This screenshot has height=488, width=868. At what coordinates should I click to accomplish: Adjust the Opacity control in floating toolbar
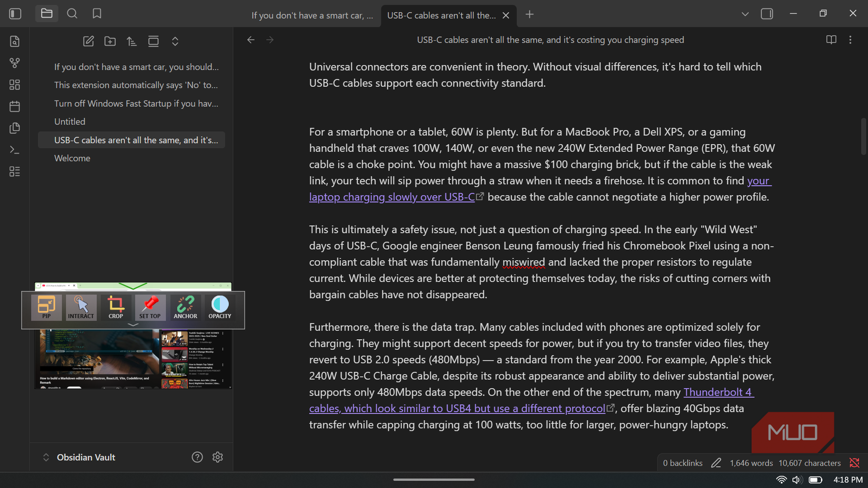click(220, 307)
